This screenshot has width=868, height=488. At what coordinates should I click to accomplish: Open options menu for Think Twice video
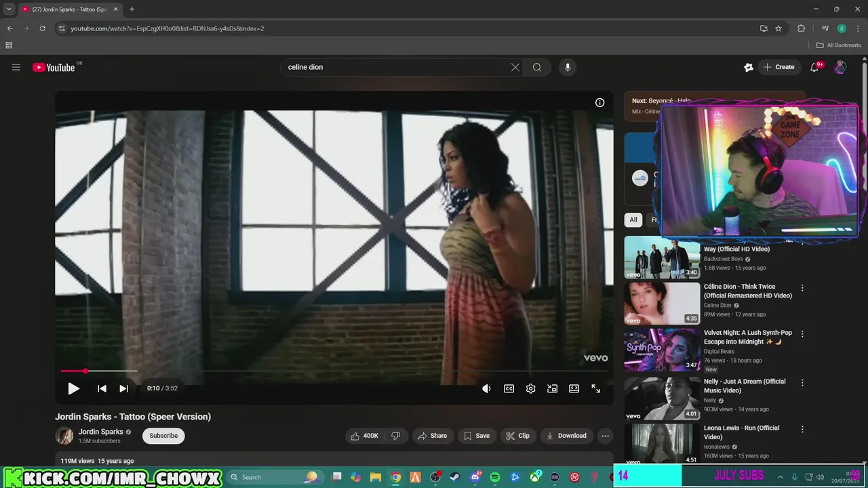click(x=802, y=288)
